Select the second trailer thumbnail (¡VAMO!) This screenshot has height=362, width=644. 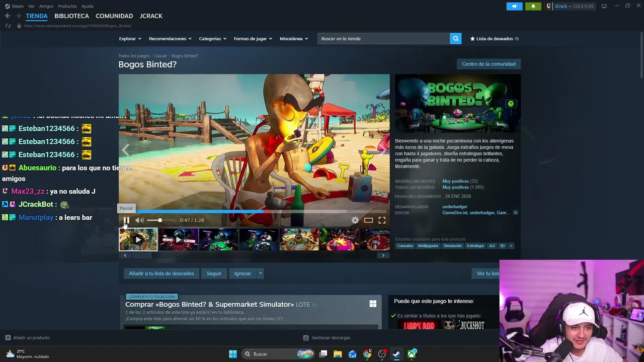[178, 239]
